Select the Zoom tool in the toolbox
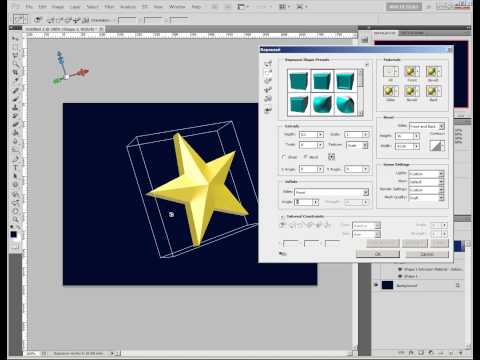Screen dimensions: 480x360 15,219
